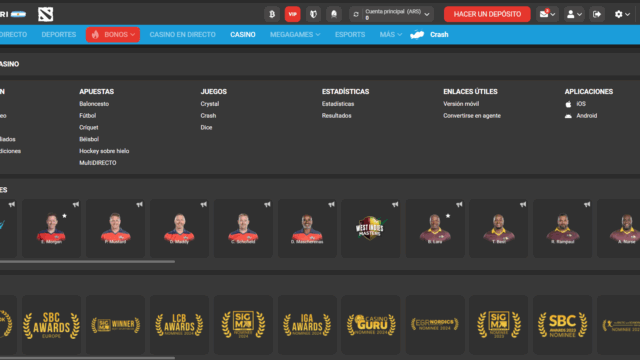Select P. Mustard ambassador card
Image resolution: width=640 pixels, height=360 pixels.
pyautogui.click(x=115, y=229)
